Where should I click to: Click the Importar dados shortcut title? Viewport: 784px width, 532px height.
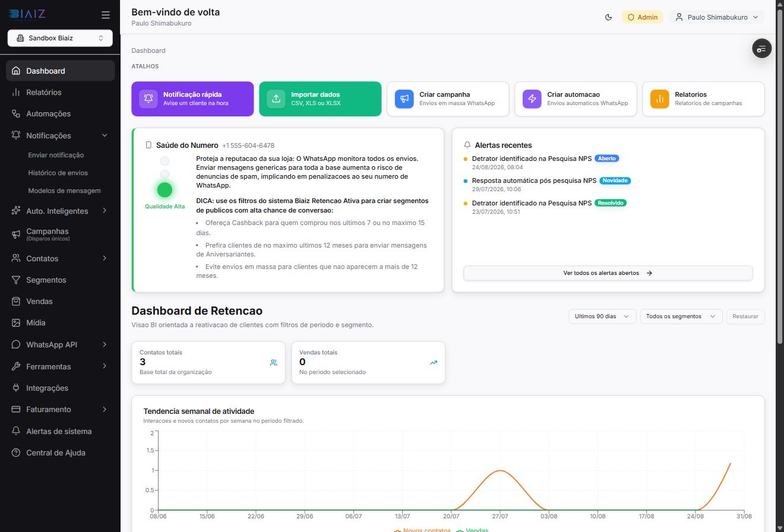pyautogui.click(x=315, y=94)
